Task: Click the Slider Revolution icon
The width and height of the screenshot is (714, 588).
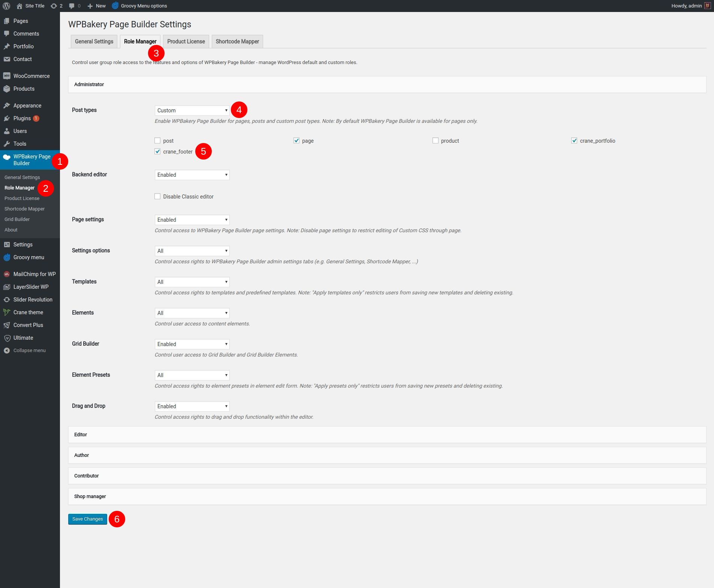Action: click(7, 300)
